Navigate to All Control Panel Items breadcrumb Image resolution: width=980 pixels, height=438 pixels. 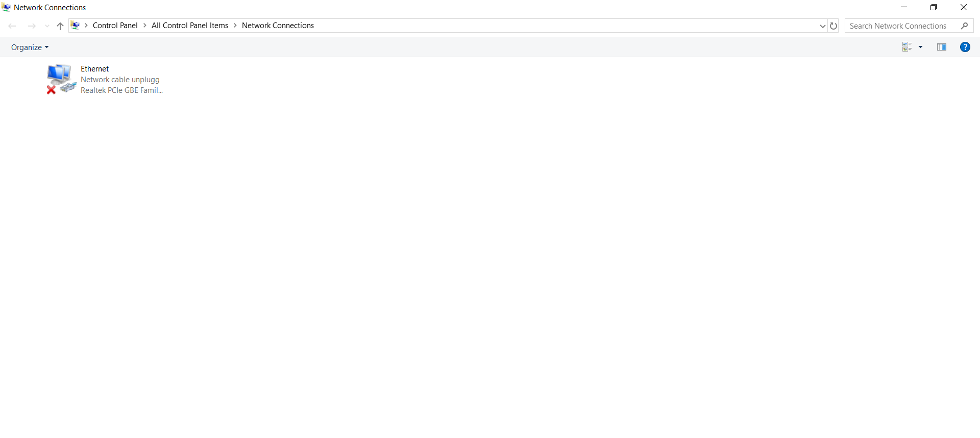tap(190, 26)
